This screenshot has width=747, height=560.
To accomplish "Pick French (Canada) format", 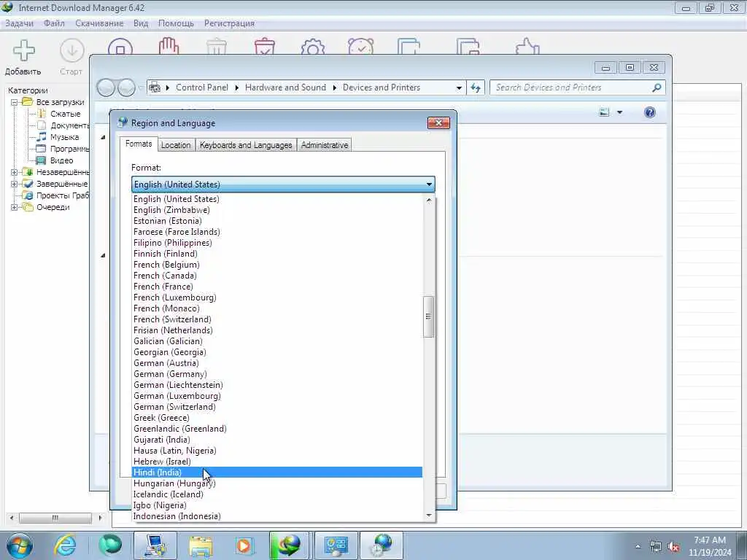I will click(x=277, y=276).
